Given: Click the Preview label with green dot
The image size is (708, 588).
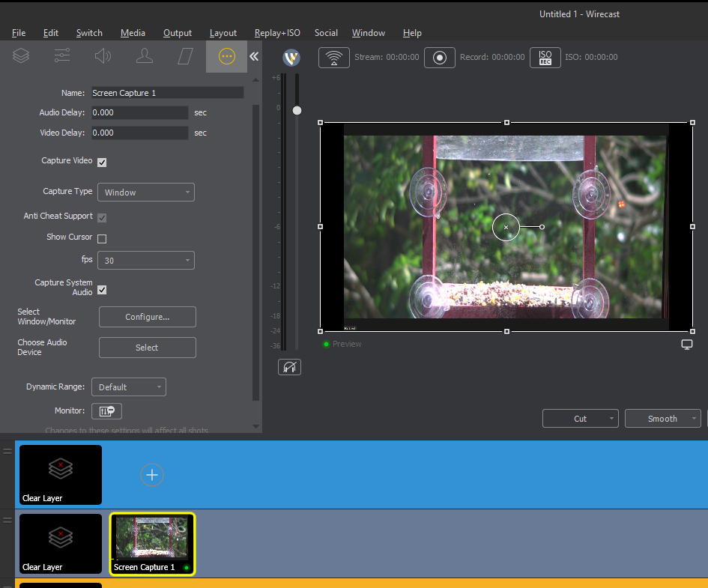Looking at the screenshot, I should pyautogui.click(x=342, y=344).
